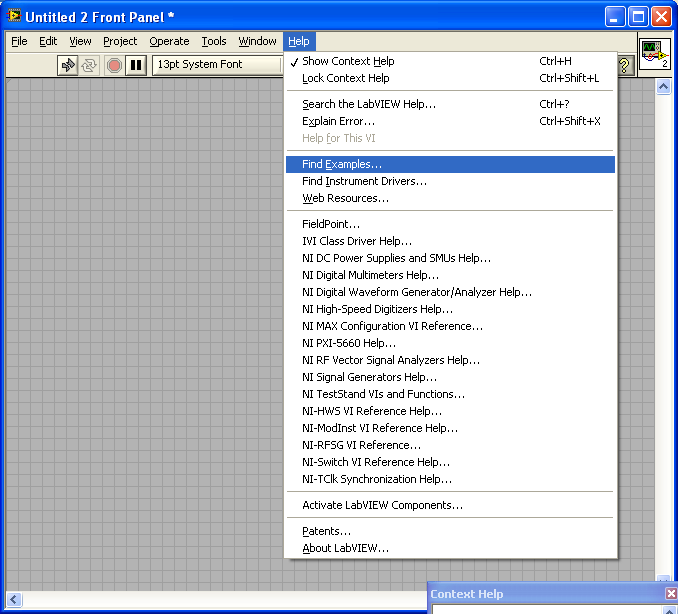
Task: Click the Run Continuously icon
Action: pyautogui.click(x=89, y=65)
